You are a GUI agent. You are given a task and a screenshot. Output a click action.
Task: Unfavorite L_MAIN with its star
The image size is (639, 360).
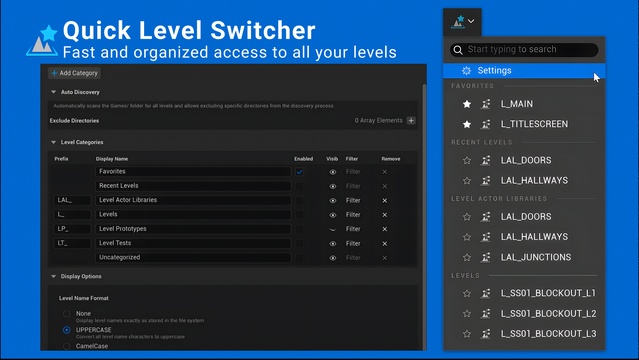(467, 104)
